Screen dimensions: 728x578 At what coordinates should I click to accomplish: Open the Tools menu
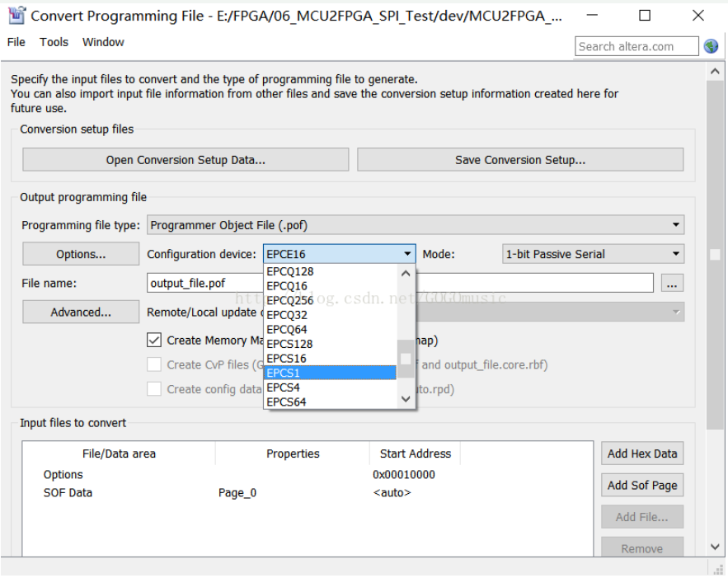point(54,42)
